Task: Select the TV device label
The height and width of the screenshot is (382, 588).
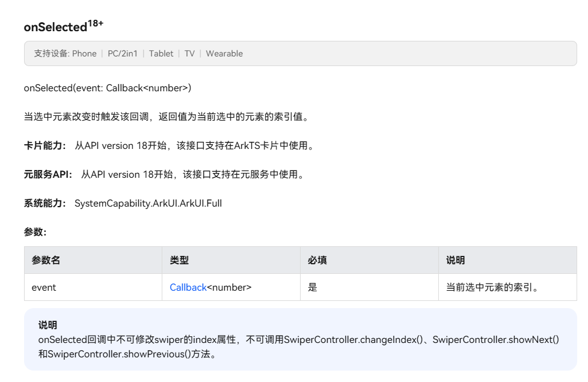Action: tap(190, 53)
